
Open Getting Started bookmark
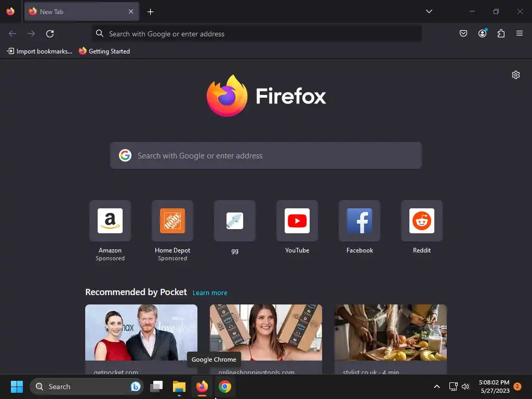[104, 51]
